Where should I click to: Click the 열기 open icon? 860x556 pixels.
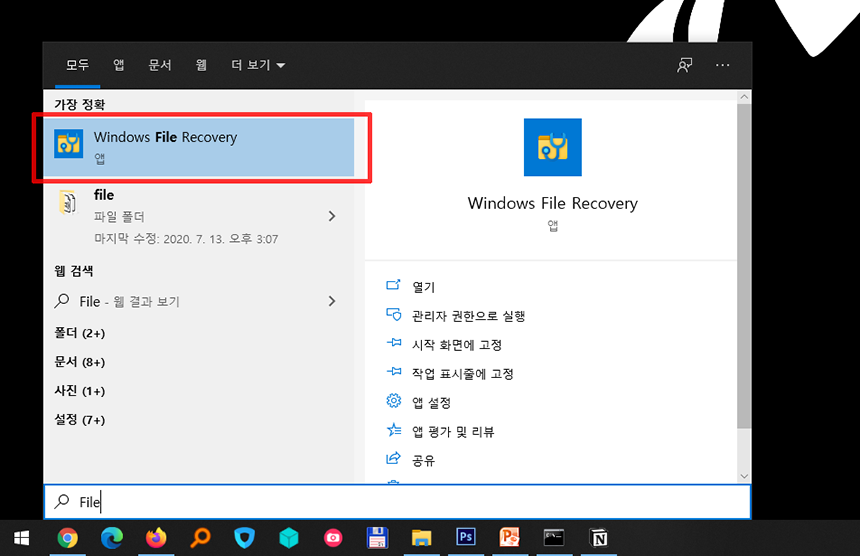tap(393, 285)
